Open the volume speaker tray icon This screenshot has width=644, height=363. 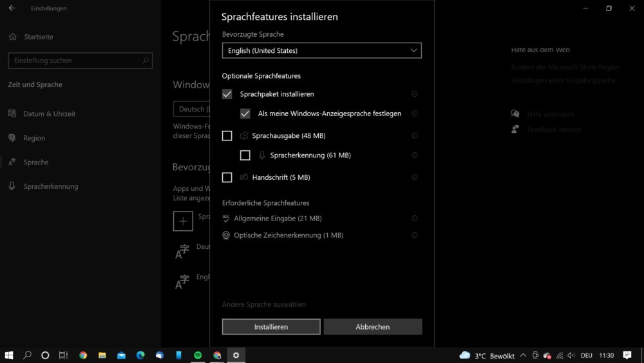click(x=571, y=356)
